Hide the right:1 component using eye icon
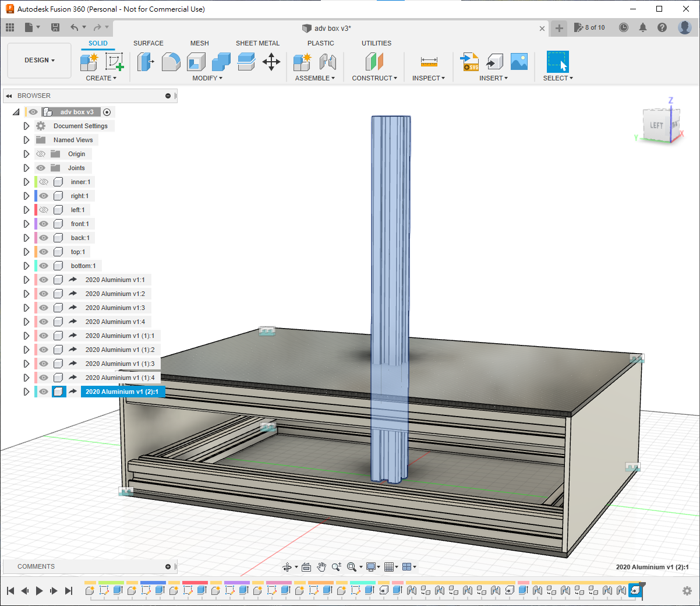Image resolution: width=700 pixels, height=606 pixels. coord(44,196)
